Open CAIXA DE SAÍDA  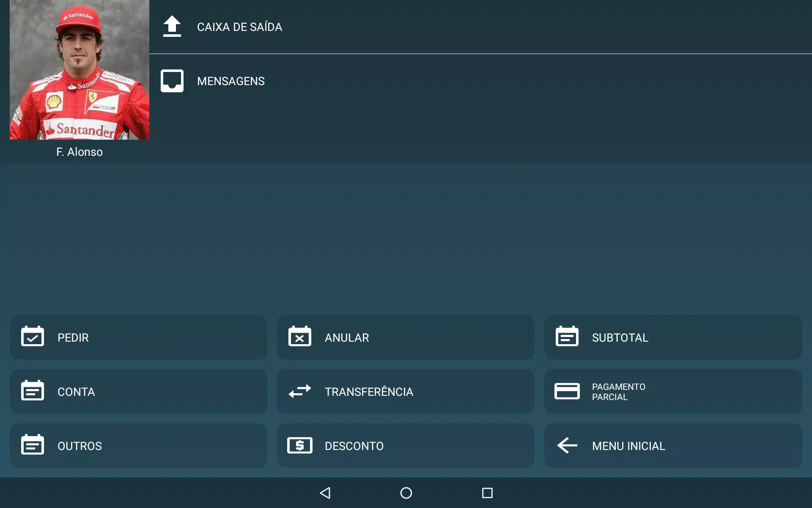pyautogui.click(x=480, y=27)
